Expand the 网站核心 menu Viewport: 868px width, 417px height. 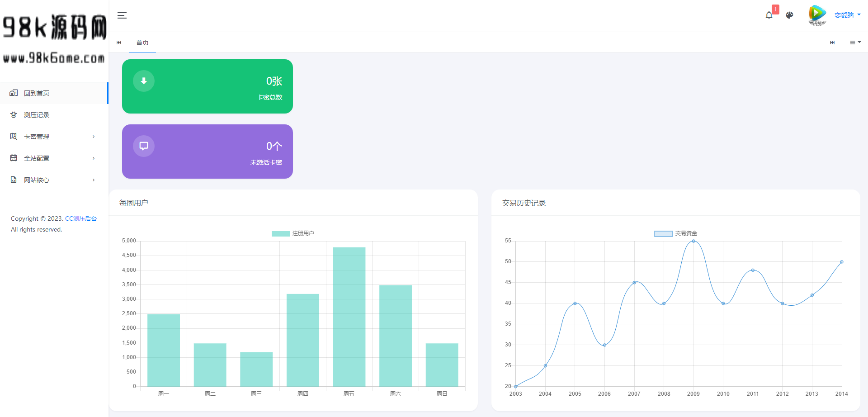(53, 180)
